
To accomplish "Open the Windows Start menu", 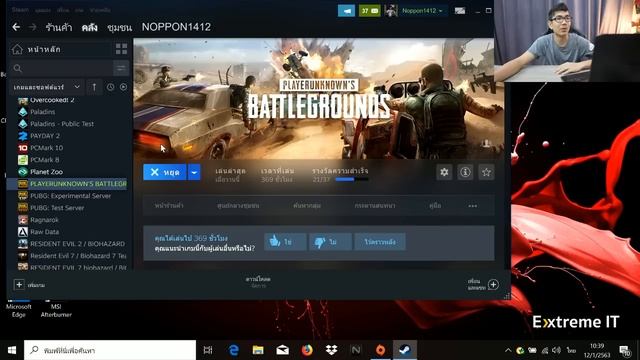I will click(x=12, y=350).
